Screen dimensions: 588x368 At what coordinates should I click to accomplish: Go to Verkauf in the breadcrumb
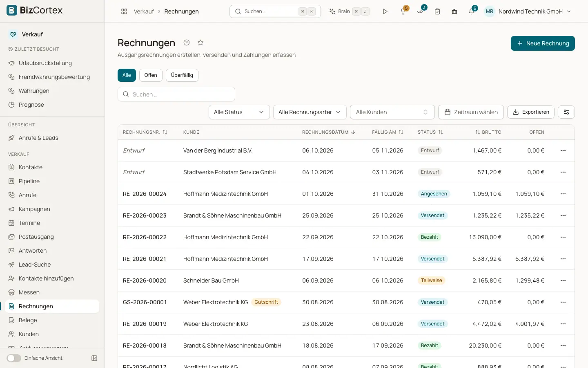pos(144,11)
